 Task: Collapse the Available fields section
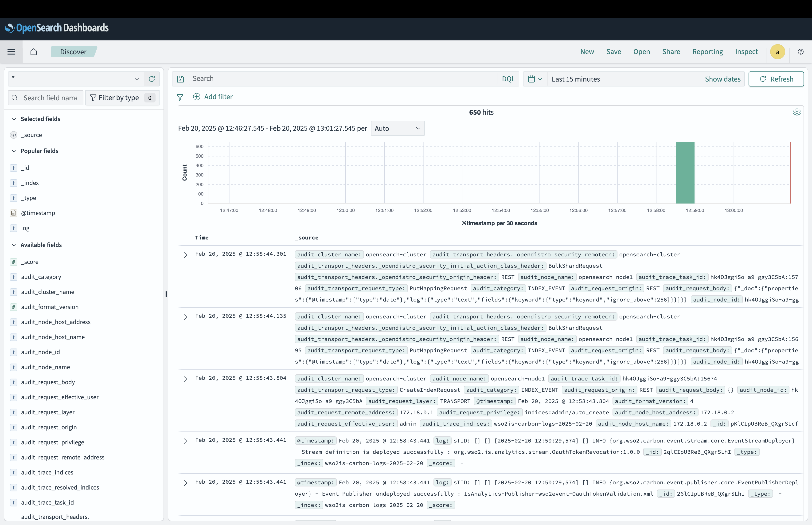click(x=14, y=245)
